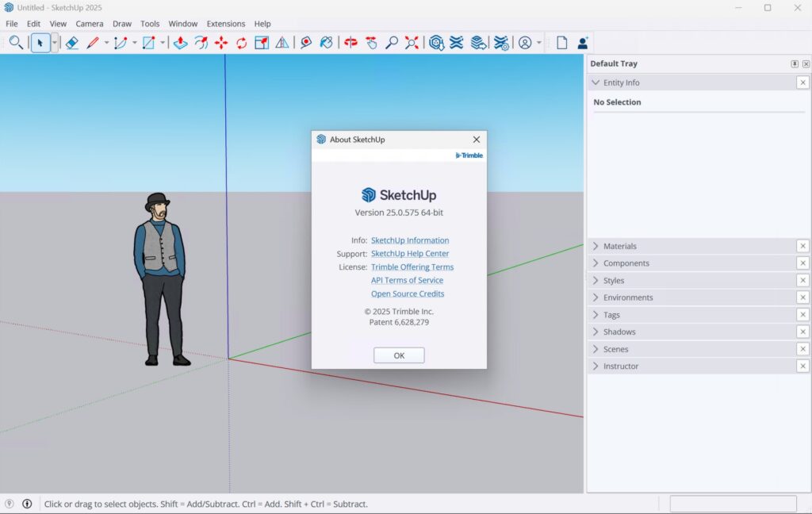Image resolution: width=812 pixels, height=514 pixels.
Task: Open the Help menu
Action: pos(262,24)
